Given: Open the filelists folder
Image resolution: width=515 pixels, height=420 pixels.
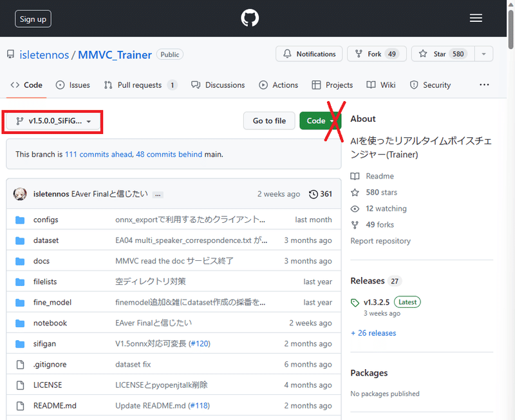Looking at the screenshot, I should pos(45,282).
